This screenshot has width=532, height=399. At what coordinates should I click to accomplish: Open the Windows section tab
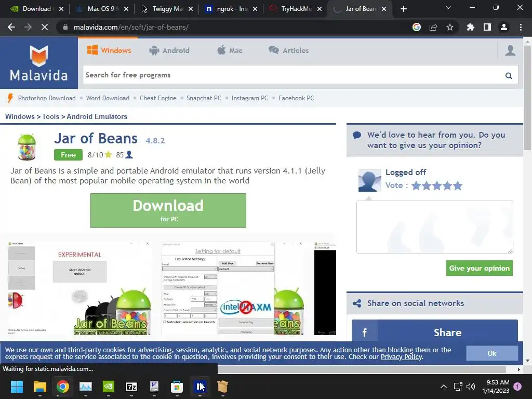coord(109,50)
